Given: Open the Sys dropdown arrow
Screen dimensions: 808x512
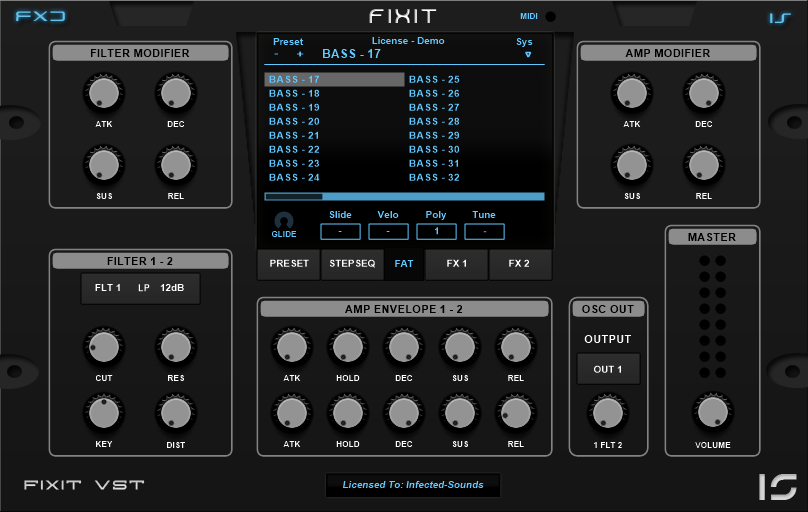Looking at the screenshot, I should (528, 55).
